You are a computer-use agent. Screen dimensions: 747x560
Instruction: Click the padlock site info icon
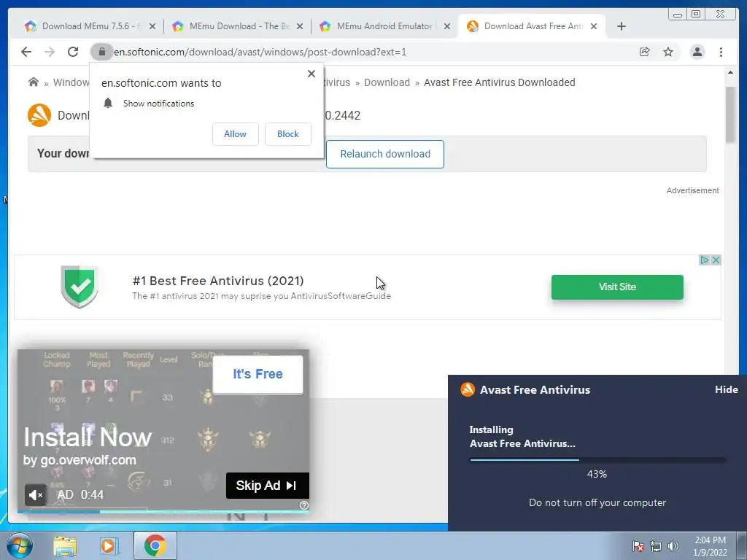click(x=101, y=52)
